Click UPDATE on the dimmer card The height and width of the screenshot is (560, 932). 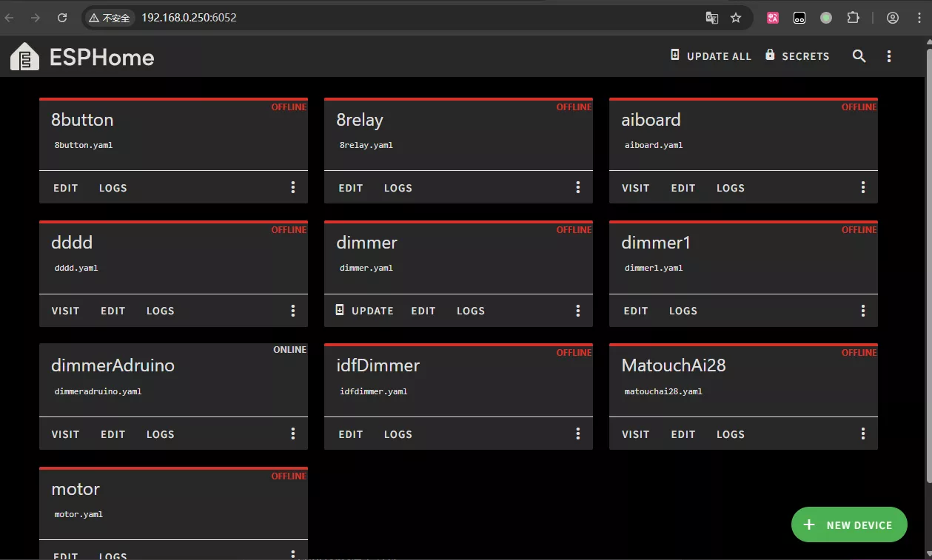(364, 311)
